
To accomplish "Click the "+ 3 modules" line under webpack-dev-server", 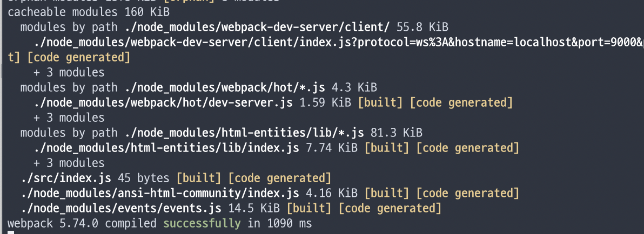I will pos(69,73).
